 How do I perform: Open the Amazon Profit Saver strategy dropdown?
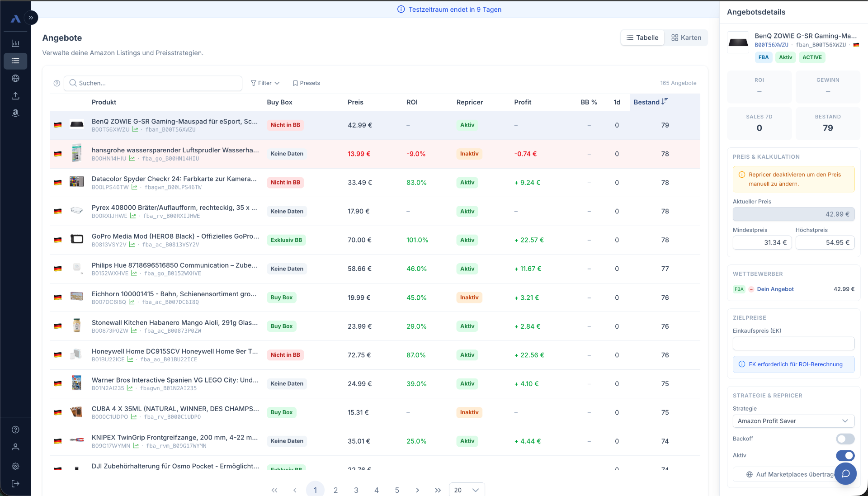pos(793,421)
